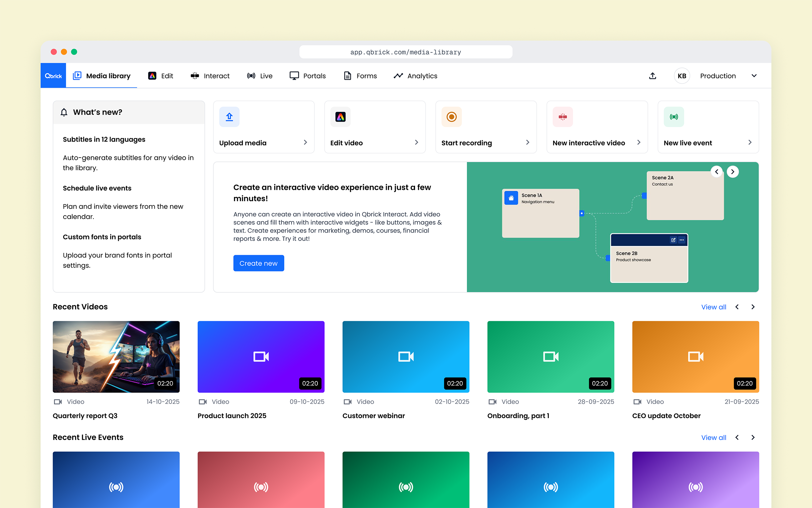Open Edit video chevron arrow
The height and width of the screenshot is (508, 812).
pyautogui.click(x=416, y=143)
